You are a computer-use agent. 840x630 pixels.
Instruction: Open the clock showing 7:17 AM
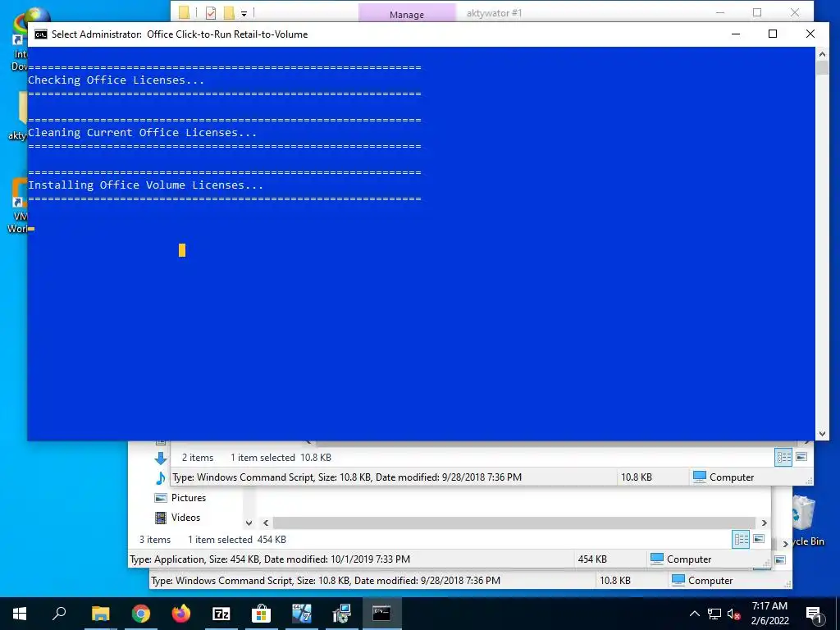pos(769,614)
